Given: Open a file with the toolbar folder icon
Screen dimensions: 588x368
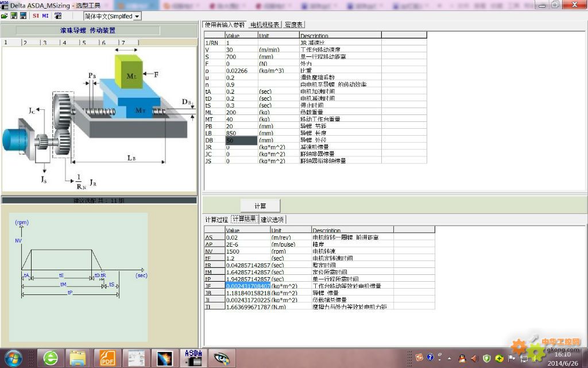Looking at the screenshot, I should (x=4, y=16).
